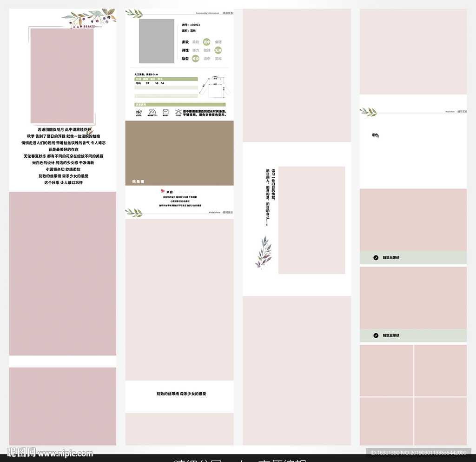The width and height of the screenshot is (476, 462).
Task: Click the 米色 label
Action: pyautogui.click(x=375, y=135)
